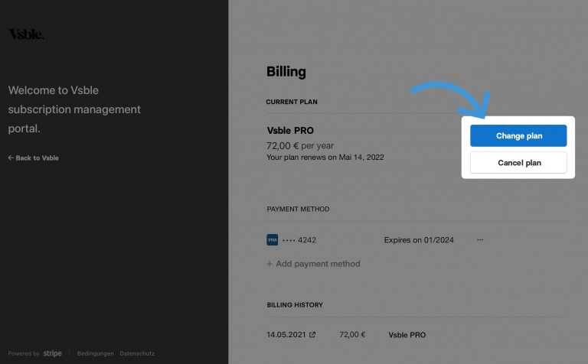588x364 pixels.
Task: Click the Billing heading
Action: [x=286, y=72]
